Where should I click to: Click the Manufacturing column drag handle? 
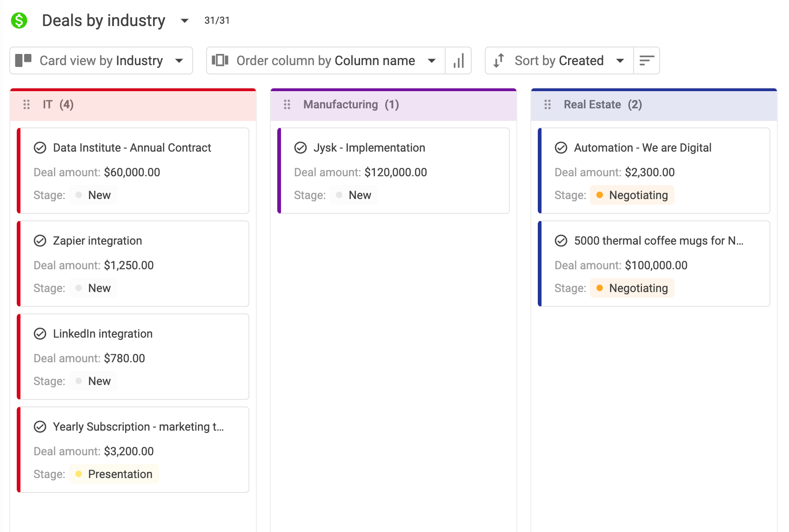[287, 105]
